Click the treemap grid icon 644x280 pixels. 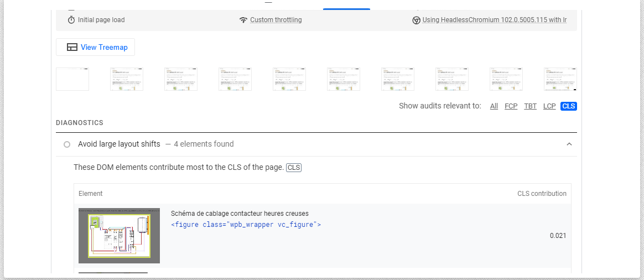click(72, 48)
